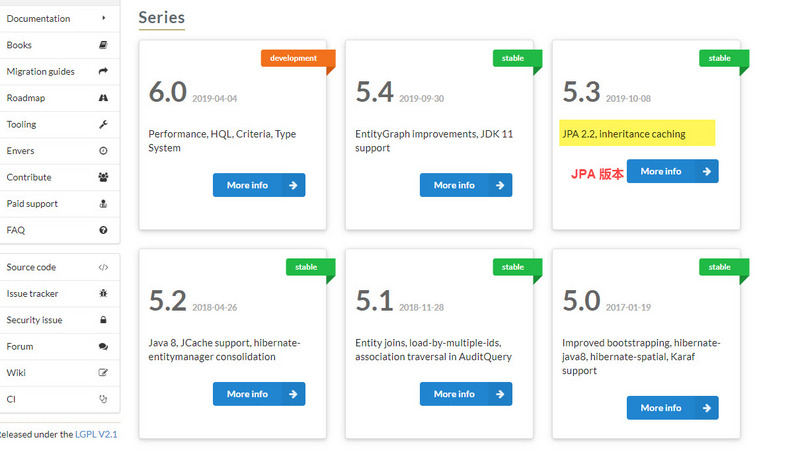Click the road icon beside Roadmap

click(x=103, y=98)
